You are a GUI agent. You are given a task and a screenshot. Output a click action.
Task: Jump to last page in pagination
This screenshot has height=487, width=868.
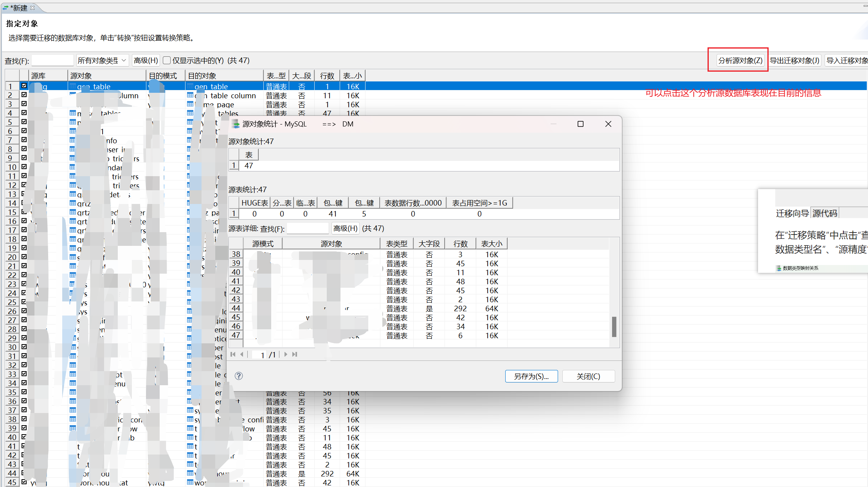pyautogui.click(x=295, y=354)
